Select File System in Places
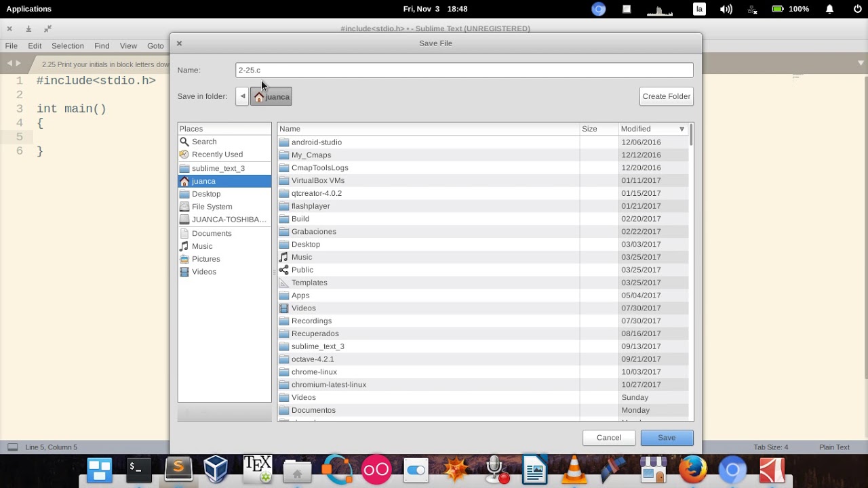This screenshot has height=488, width=868. pos(224,207)
